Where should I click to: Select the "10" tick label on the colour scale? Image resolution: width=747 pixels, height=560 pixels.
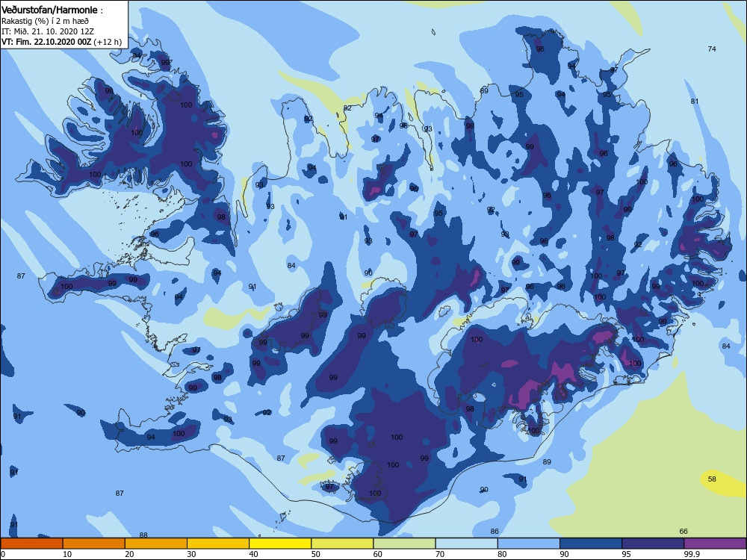click(67, 554)
